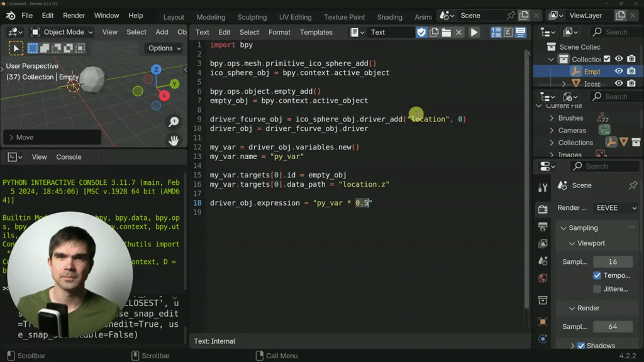Hide the Empty object via eye icon

click(x=619, y=72)
